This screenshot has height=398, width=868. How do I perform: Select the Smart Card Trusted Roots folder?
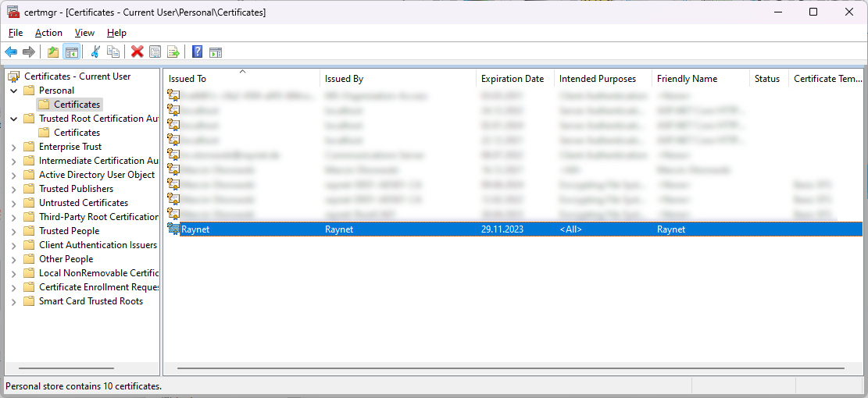coord(91,301)
